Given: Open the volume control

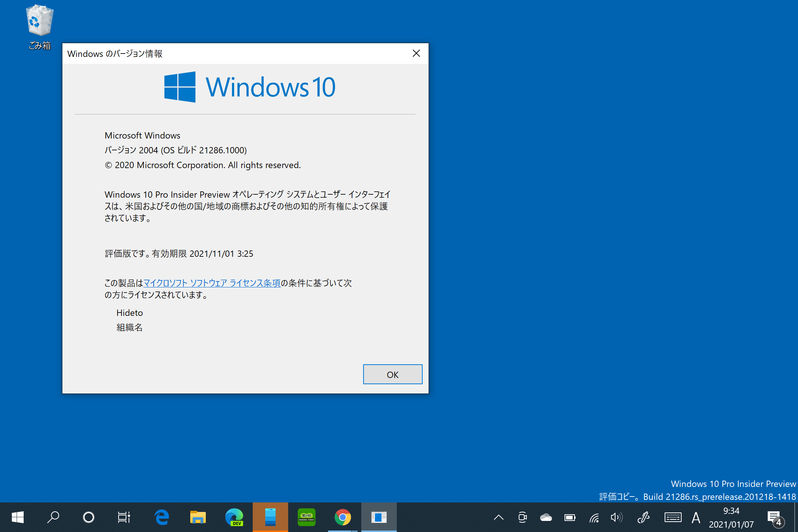Looking at the screenshot, I should 616,517.
